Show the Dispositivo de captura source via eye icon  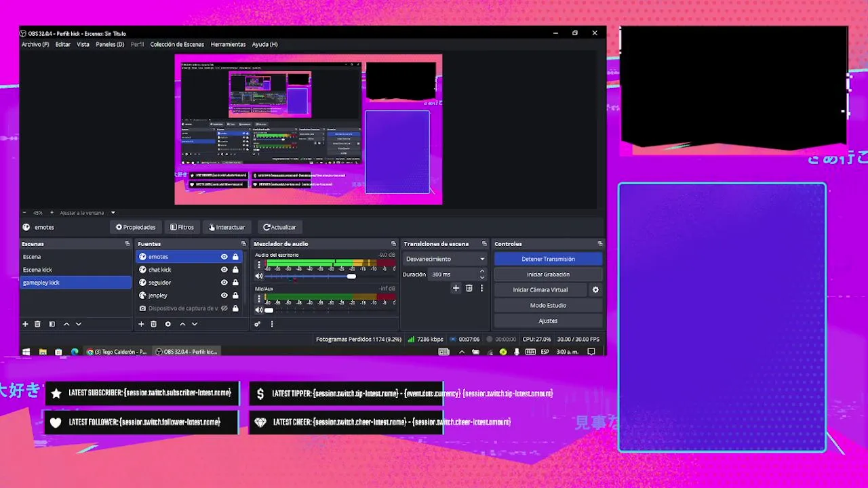coord(224,308)
